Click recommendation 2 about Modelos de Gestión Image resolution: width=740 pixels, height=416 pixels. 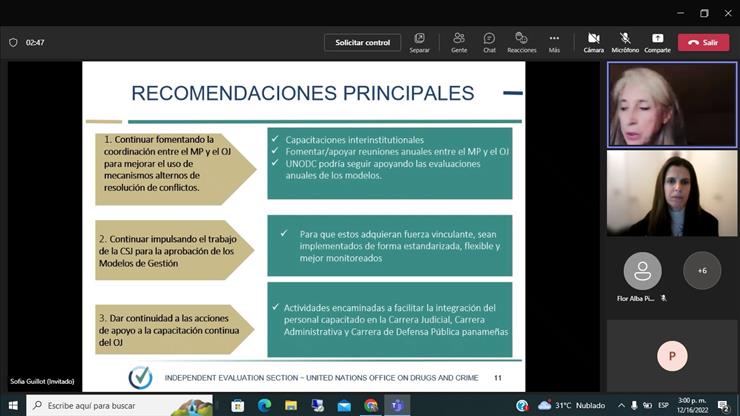pos(175,250)
